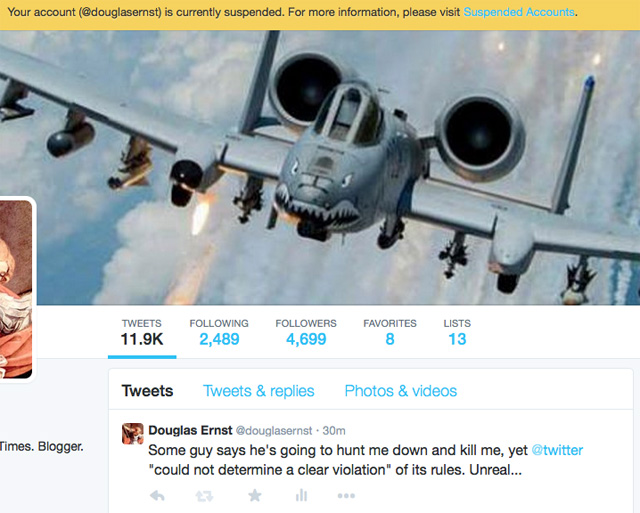Open the tweet's more options ellipsis
This screenshot has width=640, height=513.
tap(346, 496)
